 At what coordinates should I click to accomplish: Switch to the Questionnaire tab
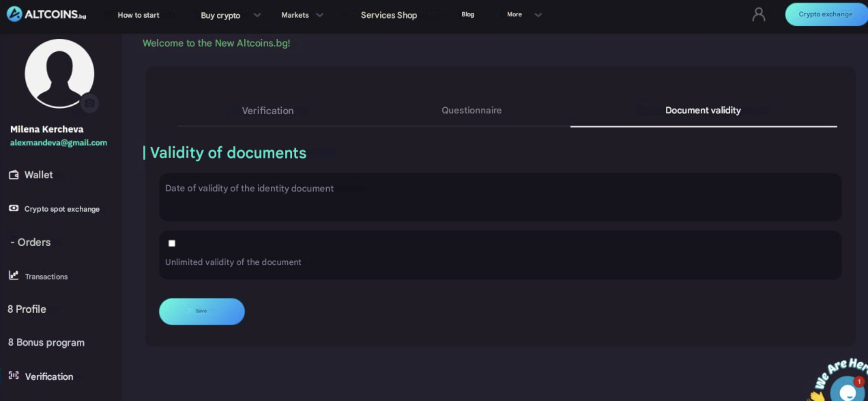pyautogui.click(x=471, y=110)
